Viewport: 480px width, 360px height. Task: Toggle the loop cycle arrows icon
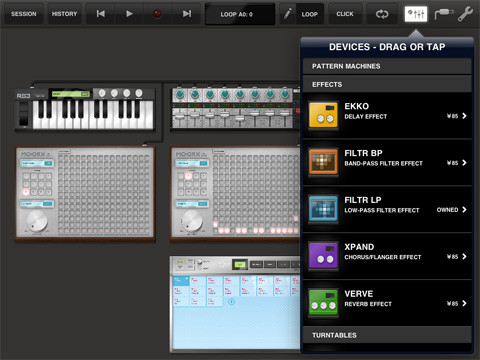(382, 14)
